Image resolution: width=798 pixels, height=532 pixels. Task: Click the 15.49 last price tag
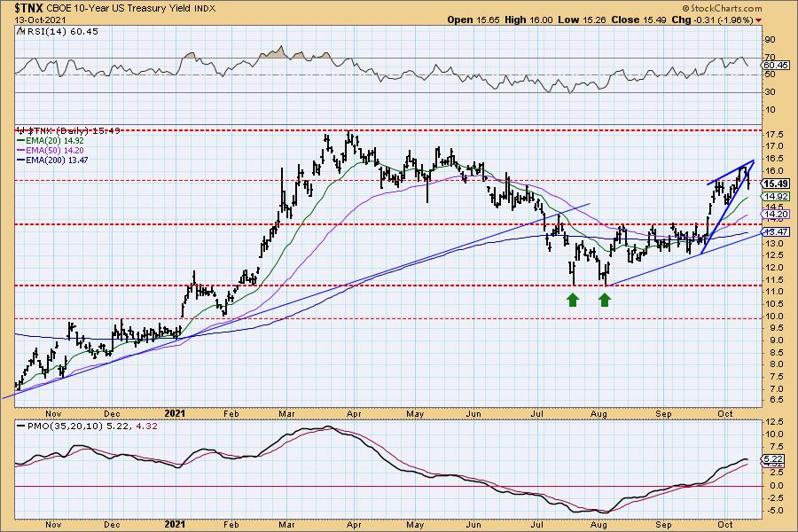point(777,184)
